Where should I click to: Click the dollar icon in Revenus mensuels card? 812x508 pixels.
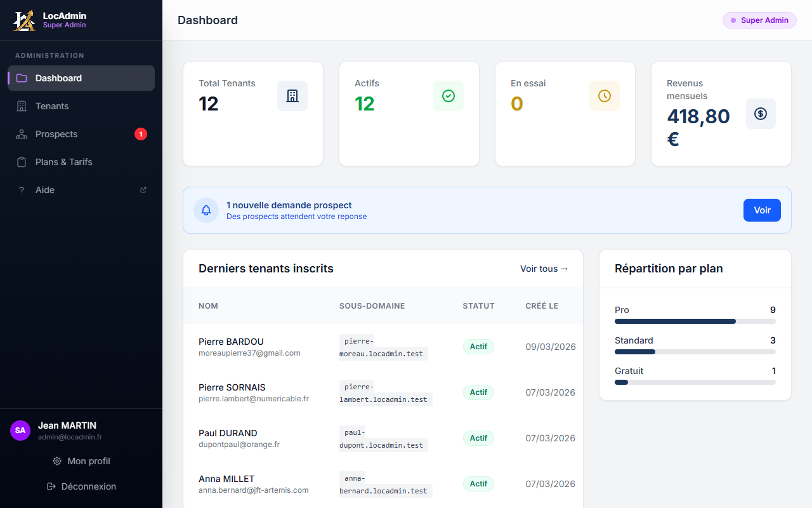coord(761,114)
